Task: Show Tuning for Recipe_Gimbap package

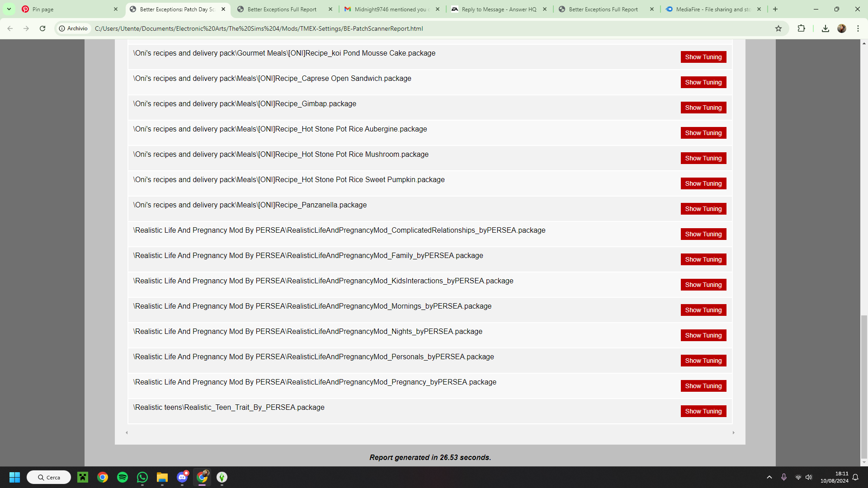Action: tap(703, 108)
